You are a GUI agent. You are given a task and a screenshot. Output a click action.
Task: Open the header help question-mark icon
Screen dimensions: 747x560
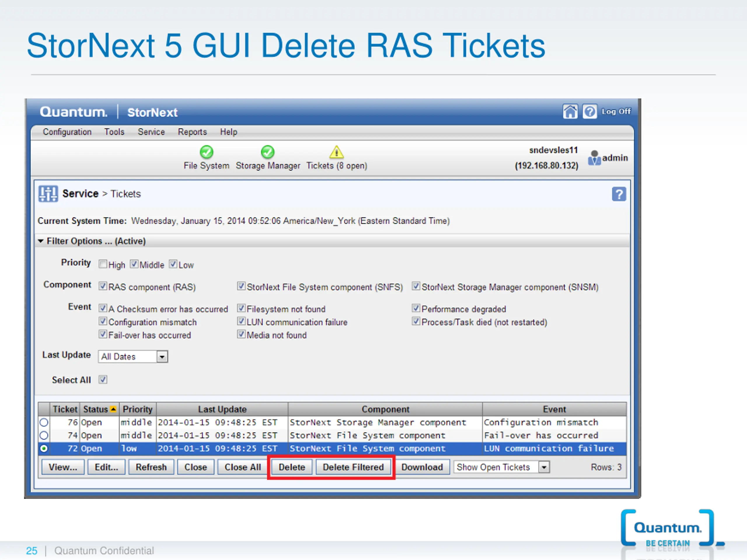tap(590, 112)
